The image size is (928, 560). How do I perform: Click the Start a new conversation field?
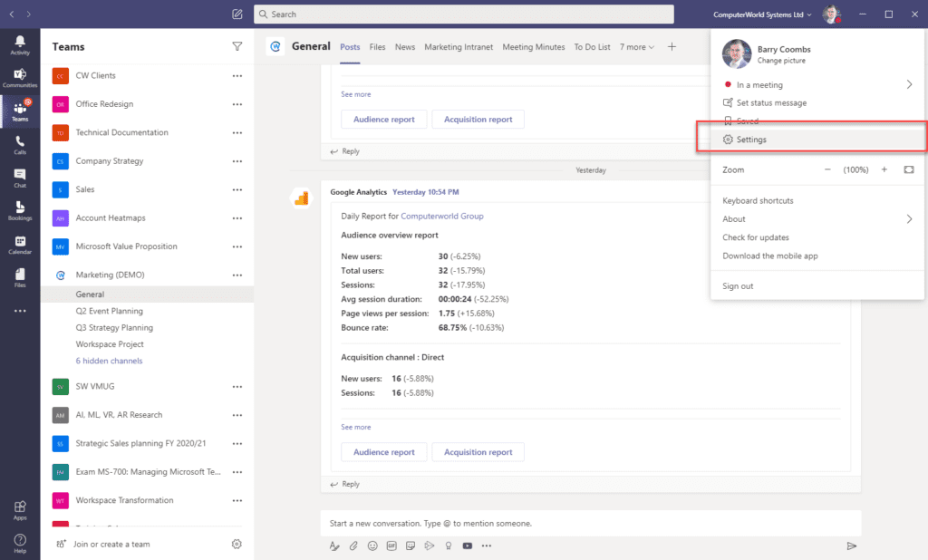[591, 523]
